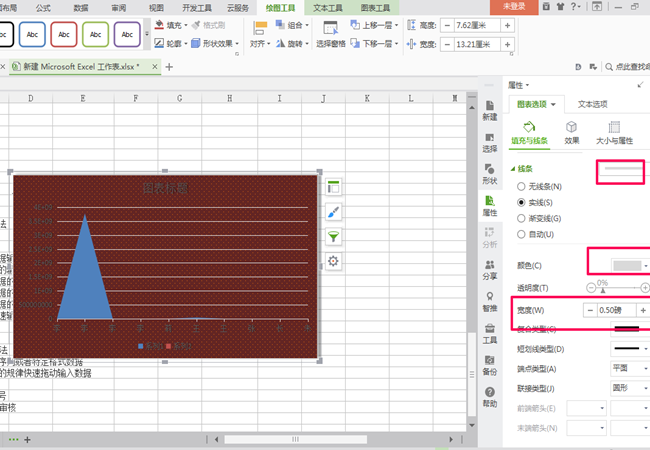
Task: Click the shape 宽度 13.21厘米 field
Action: pos(477,44)
